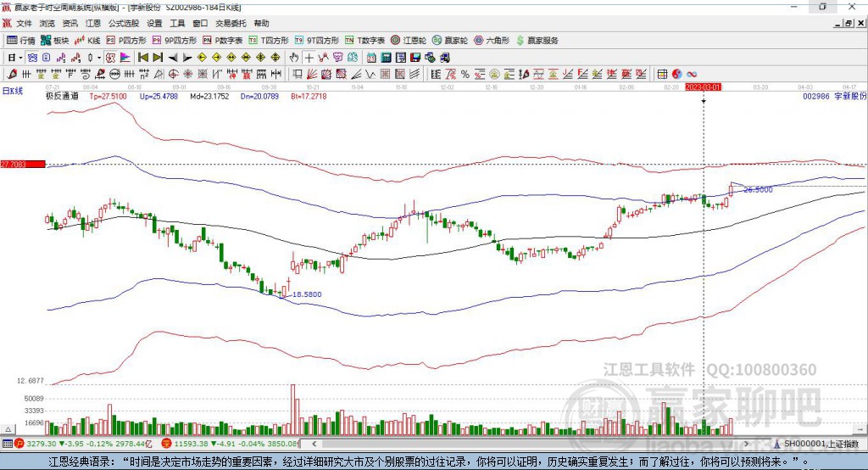The image size is (868, 470).
Task: Click the Md=23.1752 value
Action: click(209, 96)
